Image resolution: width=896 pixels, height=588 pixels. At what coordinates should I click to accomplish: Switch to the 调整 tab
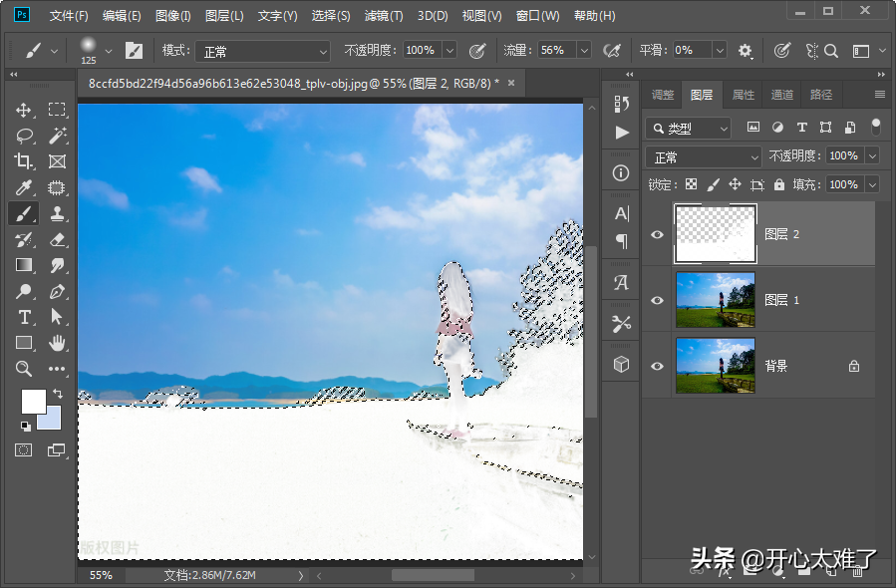click(x=663, y=95)
